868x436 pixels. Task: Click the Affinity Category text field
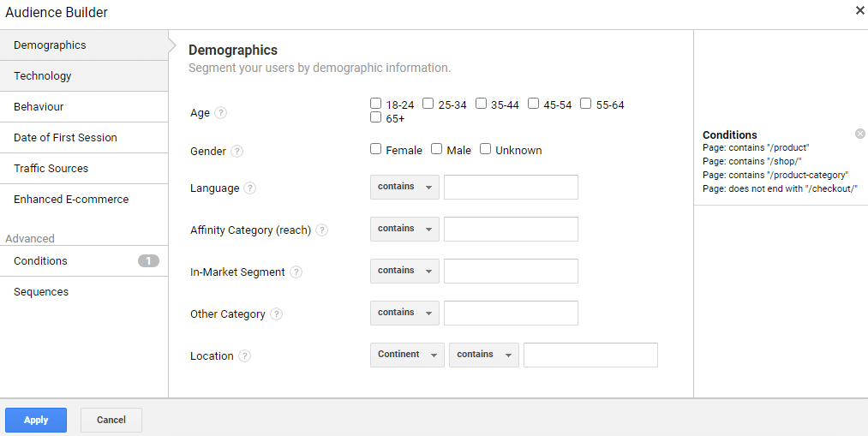[511, 230]
